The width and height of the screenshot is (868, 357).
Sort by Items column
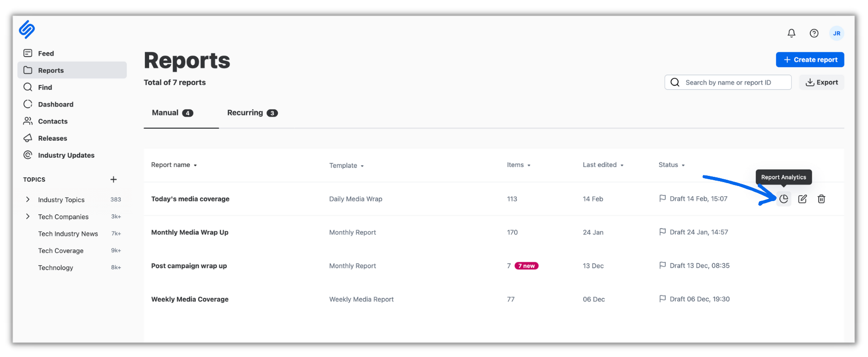click(x=519, y=165)
